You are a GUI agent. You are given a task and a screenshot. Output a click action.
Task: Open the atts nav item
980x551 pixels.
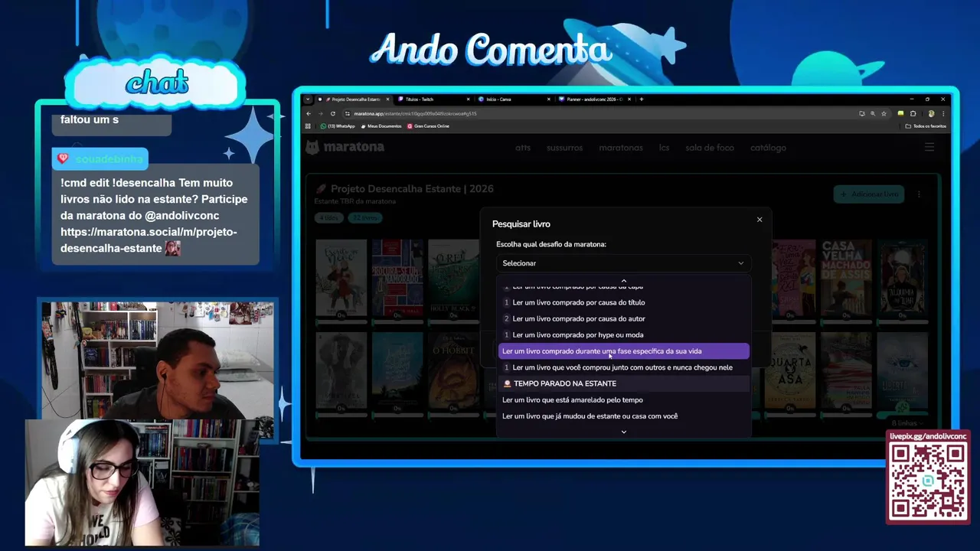pyautogui.click(x=523, y=148)
